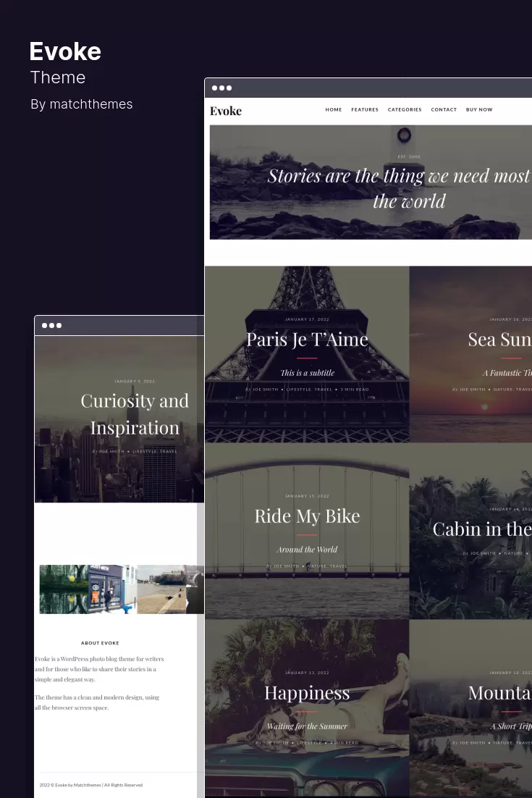This screenshot has height=798, width=532.
Task: Open the Happiness post title
Action: pyautogui.click(x=307, y=693)
